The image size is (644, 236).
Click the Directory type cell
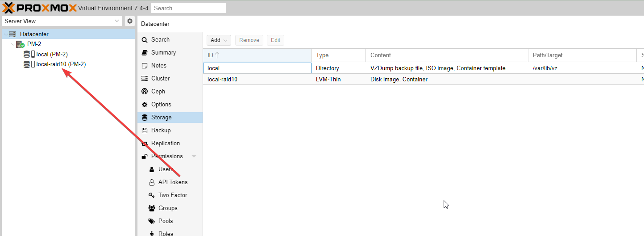(338, 68)
